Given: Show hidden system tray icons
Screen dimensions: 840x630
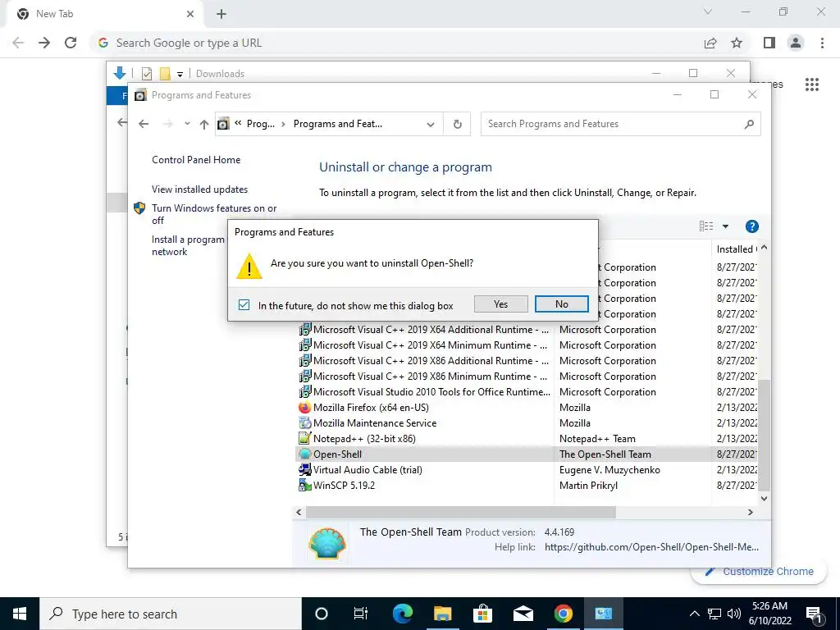Looking at the screenshot, I should (x=694, y=614).
